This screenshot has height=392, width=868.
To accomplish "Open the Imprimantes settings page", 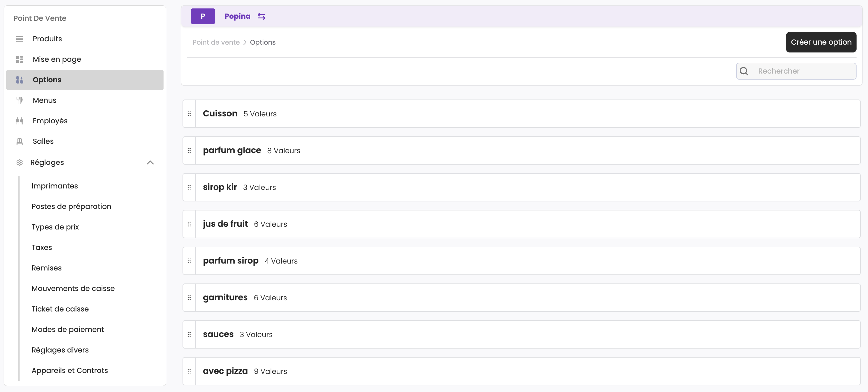I will [55, 186].
